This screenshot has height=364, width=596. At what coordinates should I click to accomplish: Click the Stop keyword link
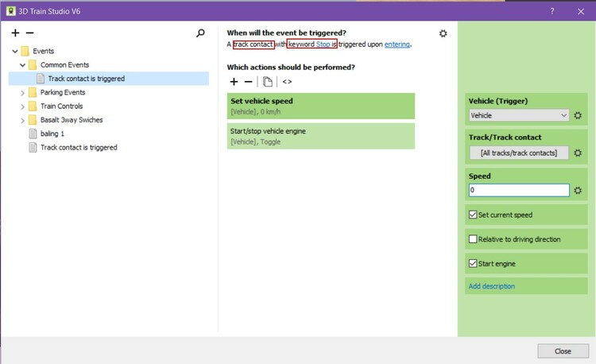[323, 44]
